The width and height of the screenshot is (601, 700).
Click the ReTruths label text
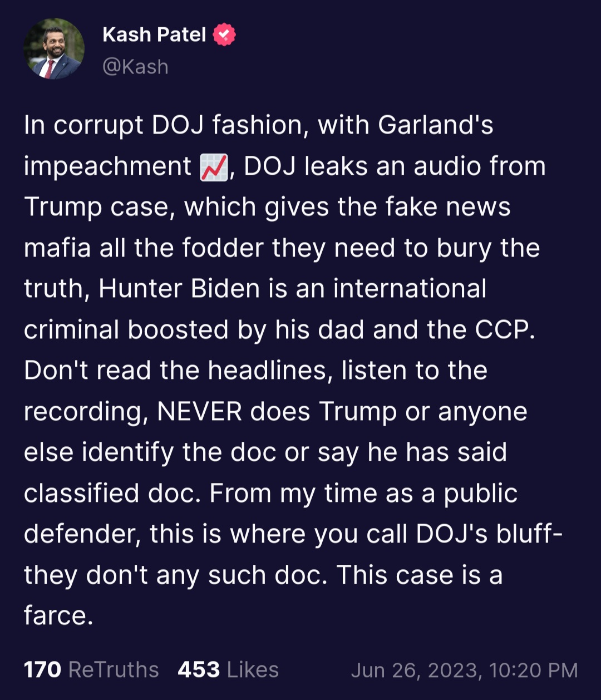point(114,669)
